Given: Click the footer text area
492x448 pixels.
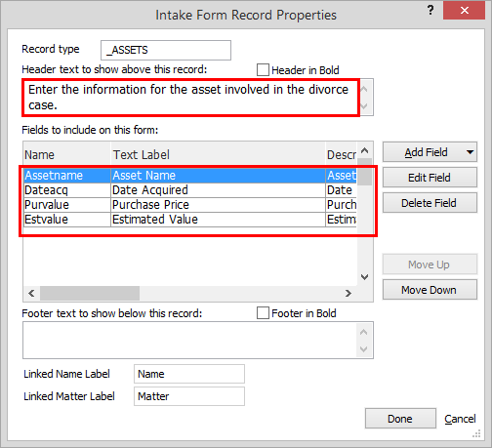Looking at the screenshot, I should point(189,340).
